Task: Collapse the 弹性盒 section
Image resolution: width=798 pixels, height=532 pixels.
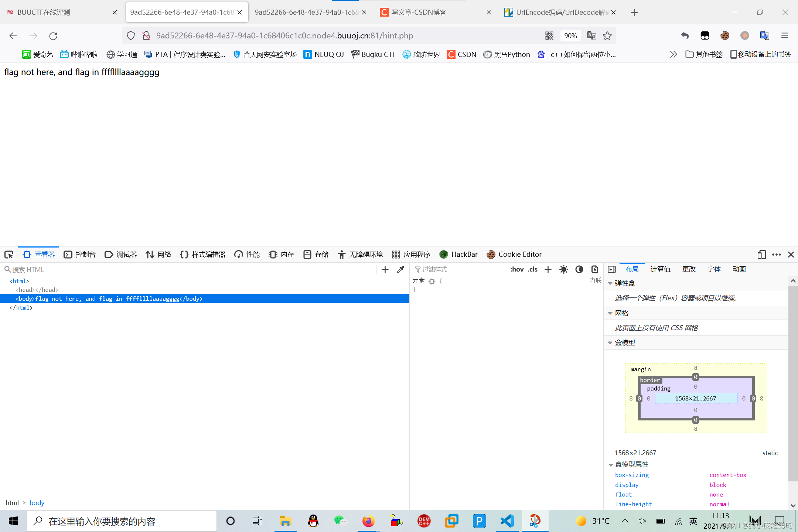Action: pos(610,283)
